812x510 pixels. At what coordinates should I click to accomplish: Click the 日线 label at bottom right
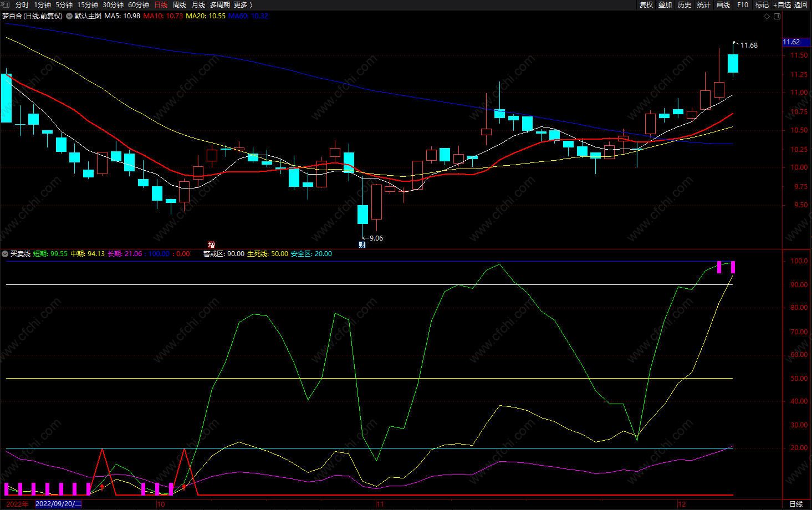796,504
